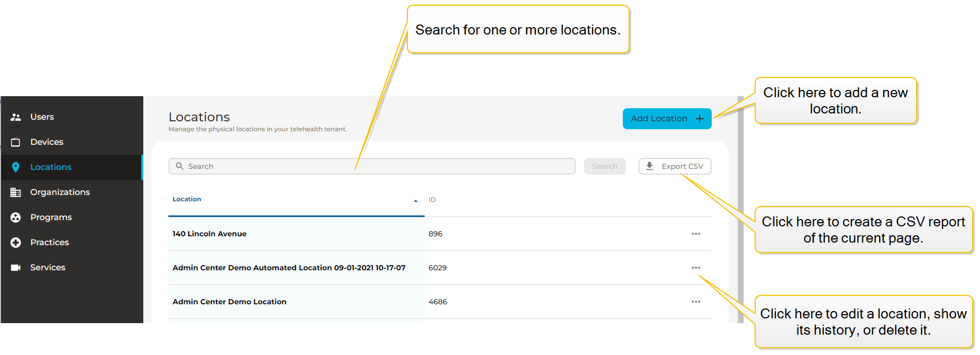Viewport: 980px width, 355px height.
Task: Click the Devices clipboard icon
Action: [x=16, y=142]
